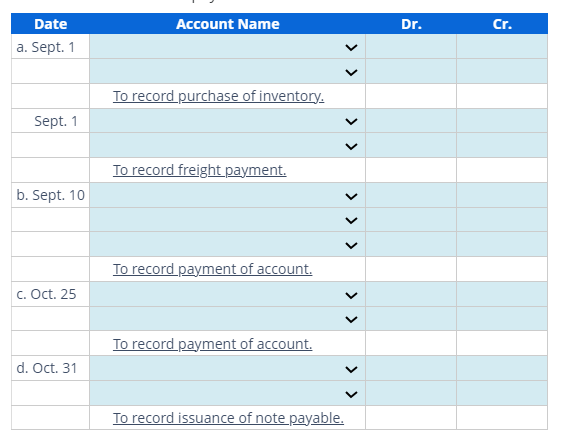
Task: Click 'To record freight payment.' text
Action: [x=200, y=170]
